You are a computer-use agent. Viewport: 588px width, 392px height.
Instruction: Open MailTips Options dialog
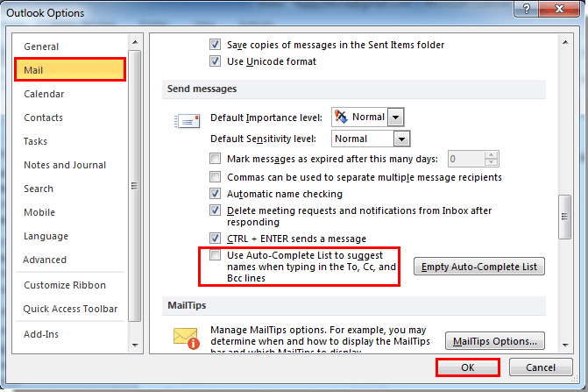click(494, 341)
